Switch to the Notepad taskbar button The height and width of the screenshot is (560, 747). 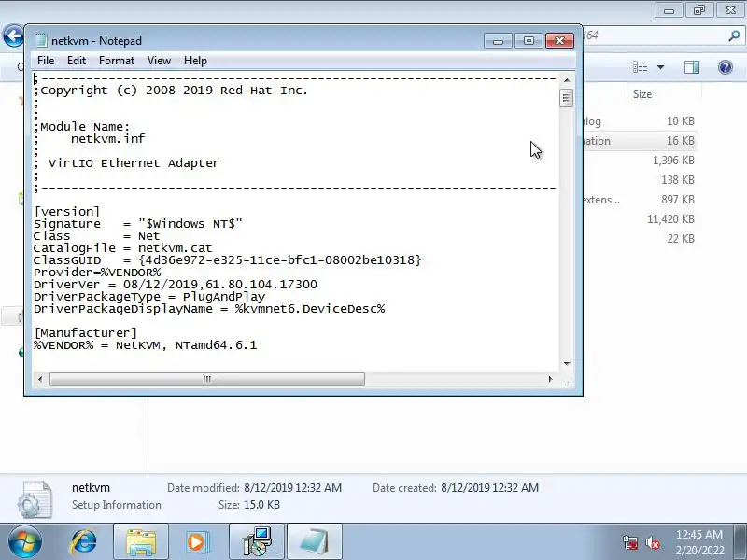click(315, 542)
